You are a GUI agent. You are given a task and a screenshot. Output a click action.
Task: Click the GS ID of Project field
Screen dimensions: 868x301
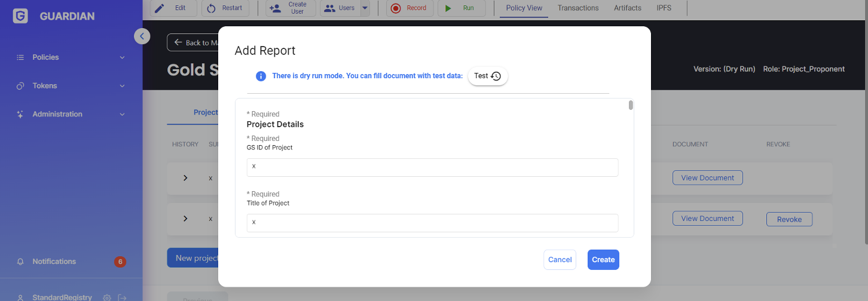[432, 167]
